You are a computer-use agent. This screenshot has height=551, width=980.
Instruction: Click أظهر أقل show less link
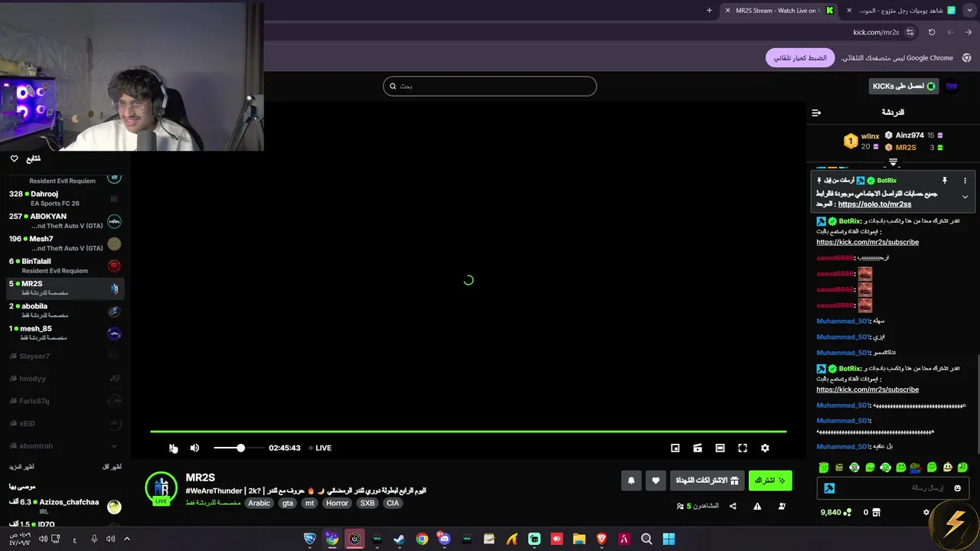point(112,467)
